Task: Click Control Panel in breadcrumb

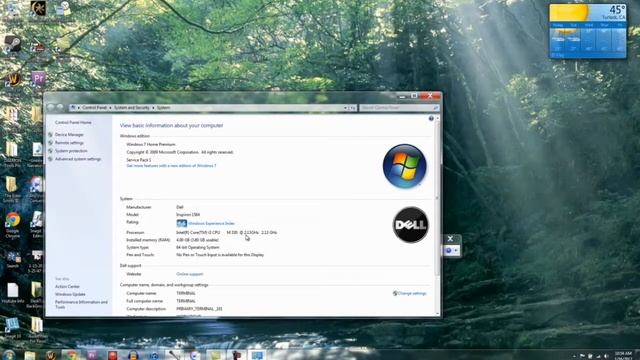Action: (x=94, y=108)
